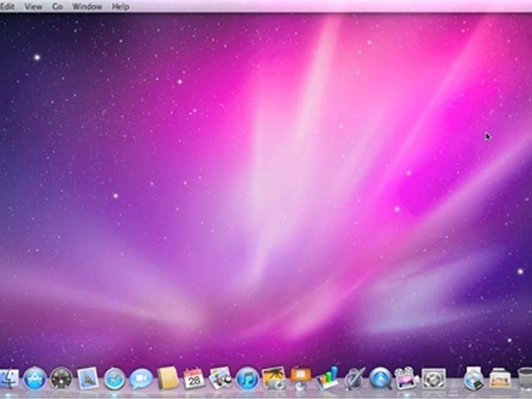
Task: Open the disk image stack in Dock
Action: coord(474,378)
